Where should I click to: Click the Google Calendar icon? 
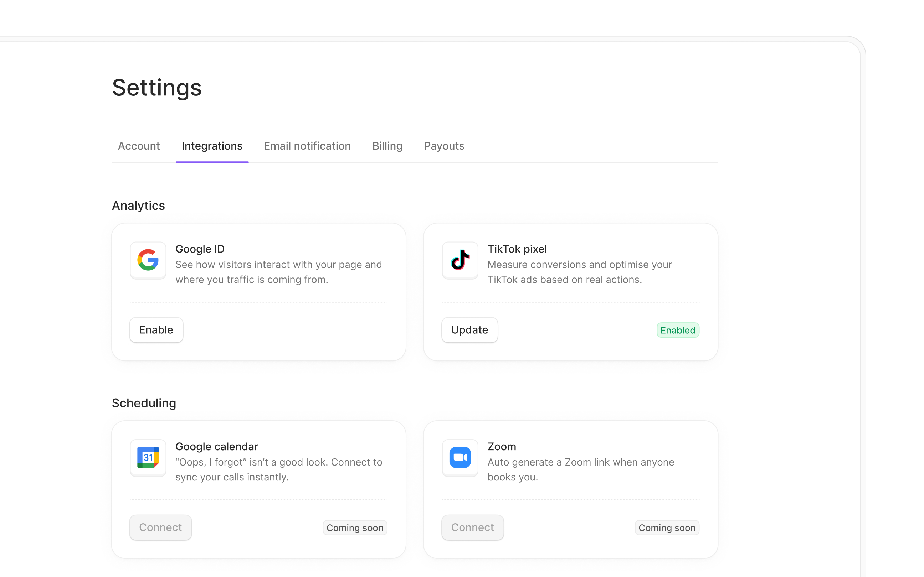click(x=148, y=457)
